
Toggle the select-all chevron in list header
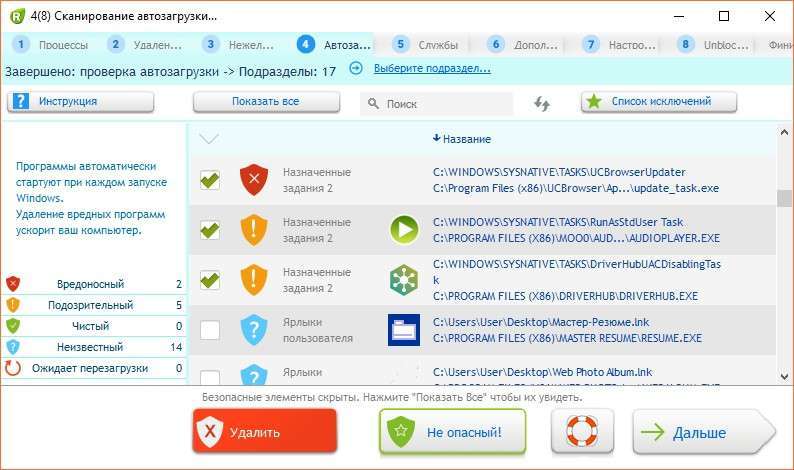209,139
